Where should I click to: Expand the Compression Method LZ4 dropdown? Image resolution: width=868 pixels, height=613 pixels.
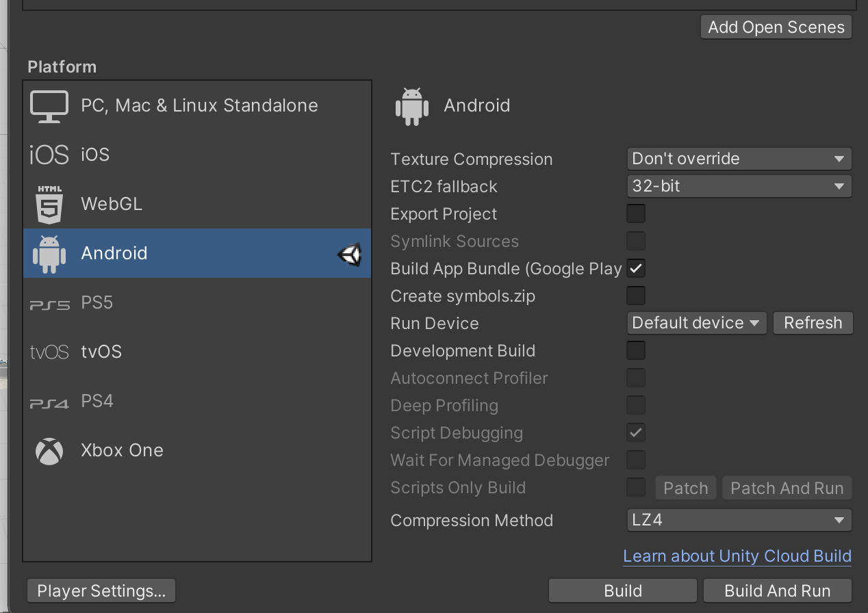click(x=739, y=520)
